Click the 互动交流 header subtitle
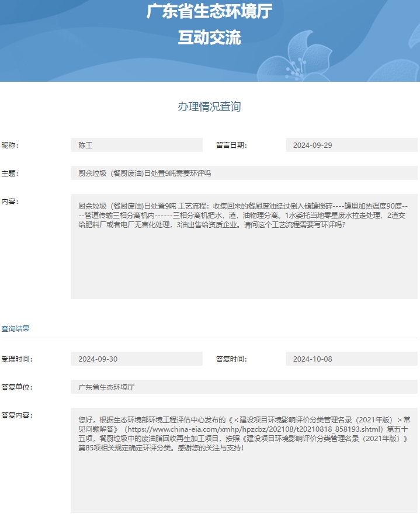Viewport: 420px width, 517px height. (x=210, y=38)
